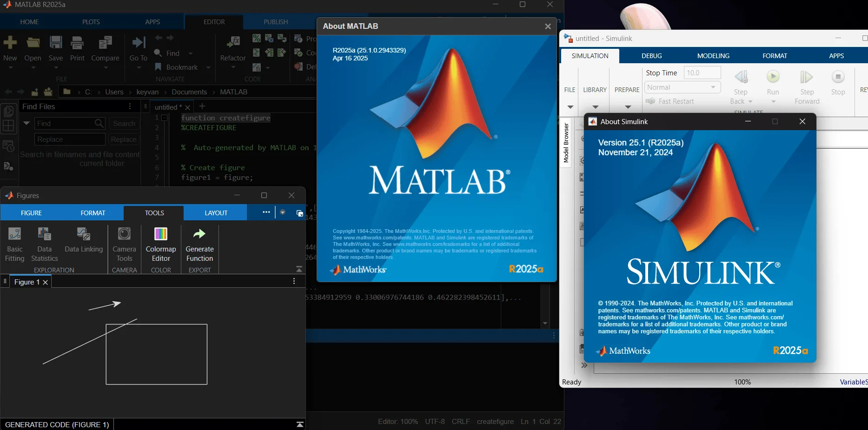Click the smart indent icon in CODE

[256, 53]
